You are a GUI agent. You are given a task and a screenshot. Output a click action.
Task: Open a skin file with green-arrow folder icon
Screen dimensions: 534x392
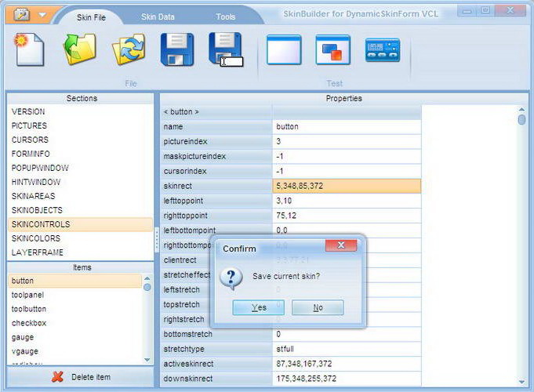pyautogui.click(x=80, y=49)
